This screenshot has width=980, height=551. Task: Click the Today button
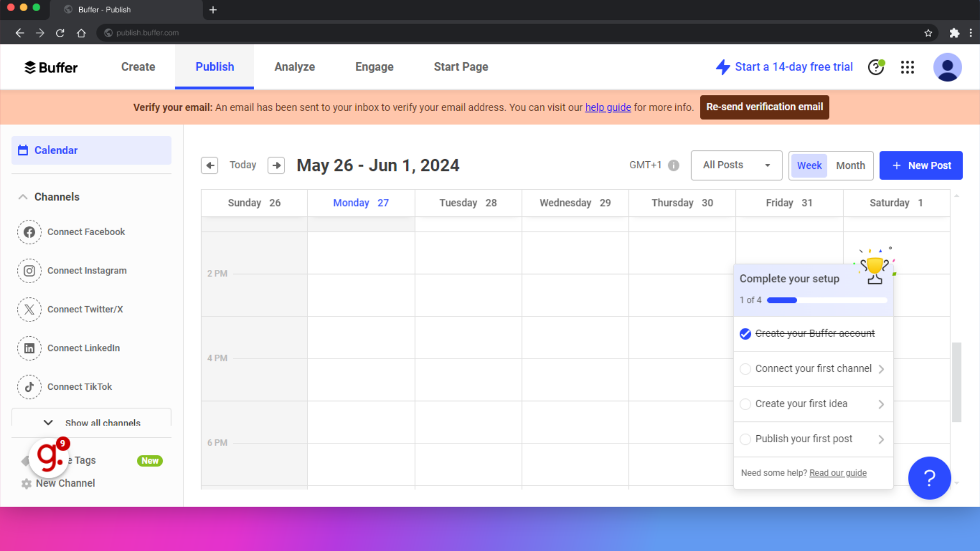pyautogui.click(x=243, y=165)
